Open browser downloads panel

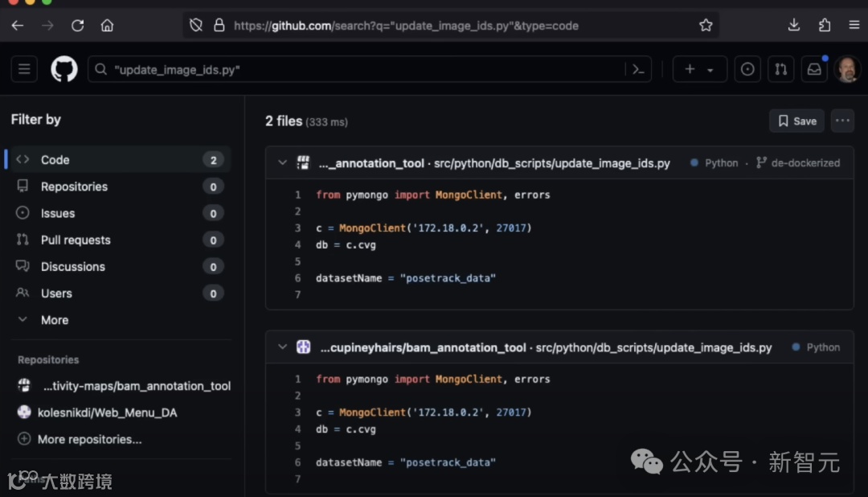[794, 26]
